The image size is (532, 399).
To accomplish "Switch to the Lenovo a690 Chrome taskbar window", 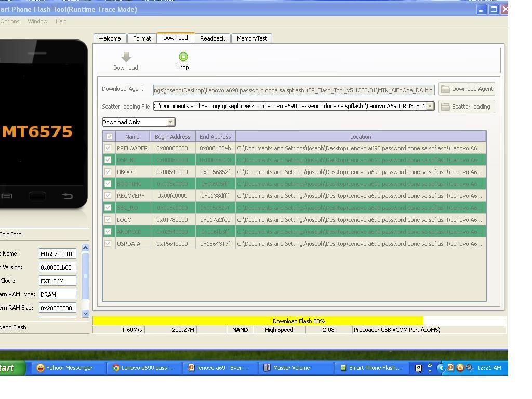I will (x=142, y=368).
